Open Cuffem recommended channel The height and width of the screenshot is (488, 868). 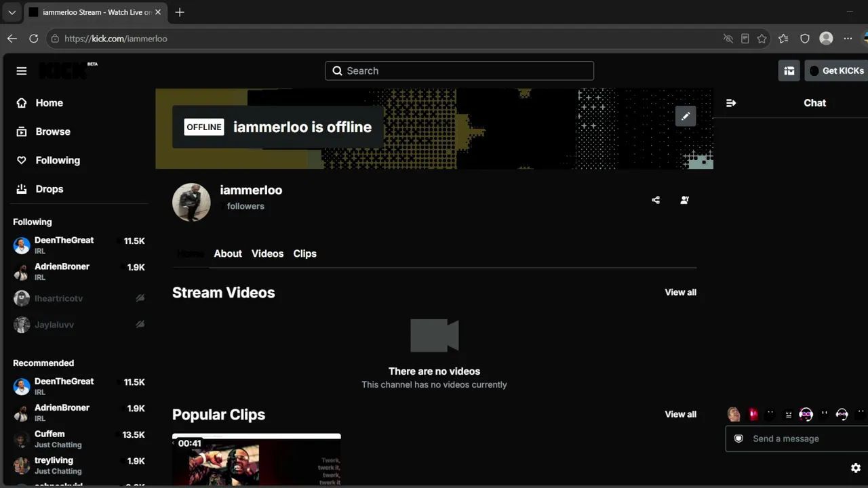pyautogui.click(x=79, y=439)
